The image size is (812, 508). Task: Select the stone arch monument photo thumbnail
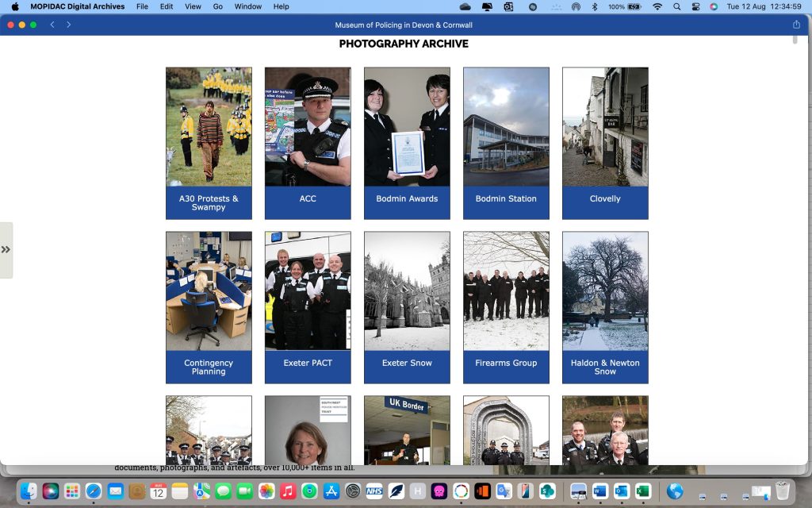tap(506, 430)
